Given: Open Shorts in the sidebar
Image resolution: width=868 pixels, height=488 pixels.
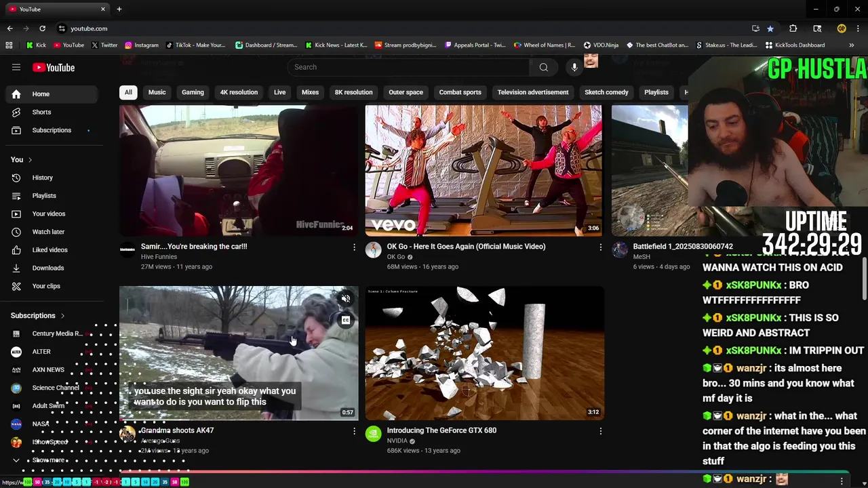Looking at the screenshot, I should tap(52, 112).
